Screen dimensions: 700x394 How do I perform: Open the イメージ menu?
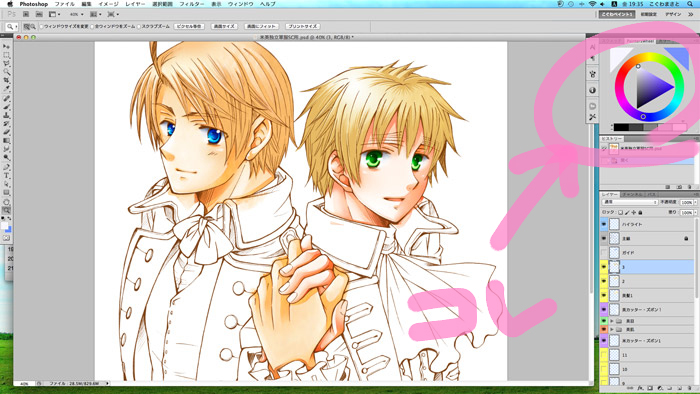pos(108,4)
